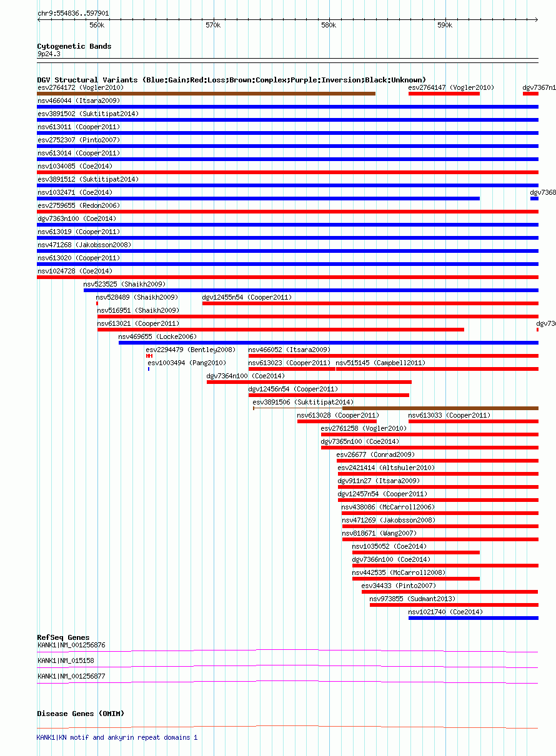Select nsv528489 (Shaikh2009) variant label
The height and width of the screenshot is (756, 556).
(x=137, y=297)
